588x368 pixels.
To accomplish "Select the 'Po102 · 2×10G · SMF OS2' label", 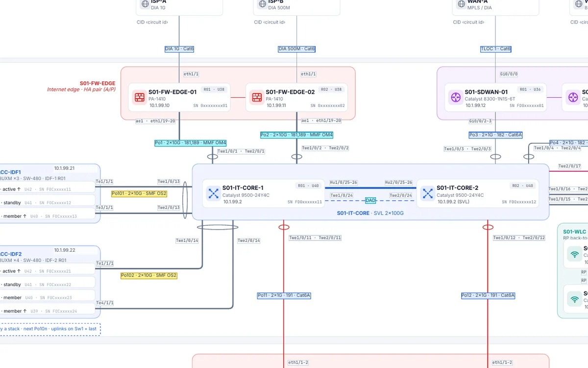I will click(149, 276).
